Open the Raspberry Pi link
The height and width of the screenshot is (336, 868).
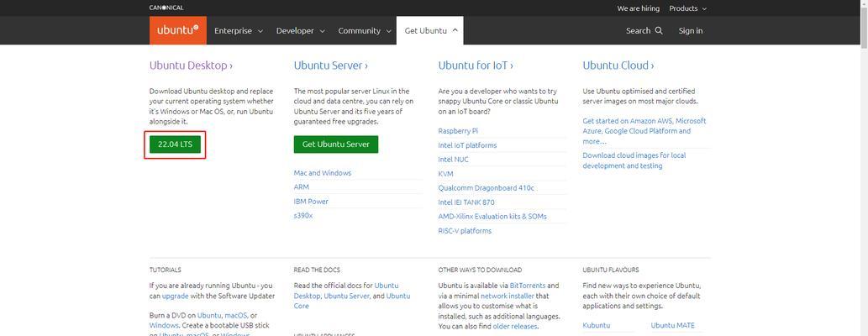(458, 131)
